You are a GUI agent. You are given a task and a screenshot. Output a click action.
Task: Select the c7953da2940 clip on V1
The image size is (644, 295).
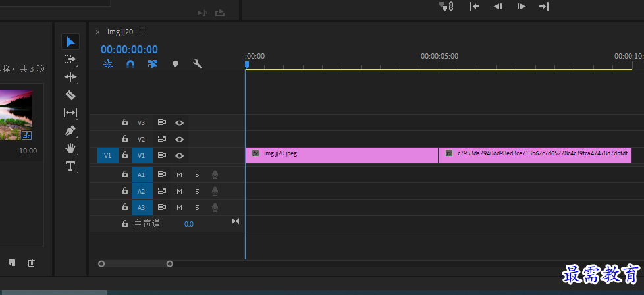tap(535, 155)
